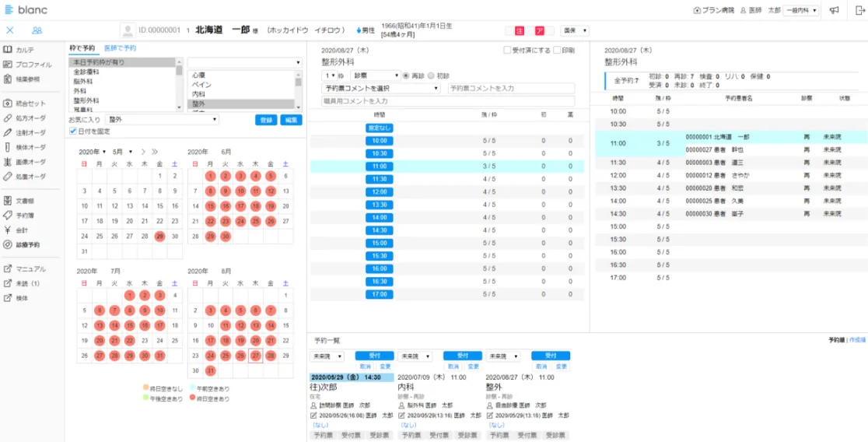
Task: Click the 職員用コメントを入力 field
Action: pyautogui.click(x=449, y=101)
